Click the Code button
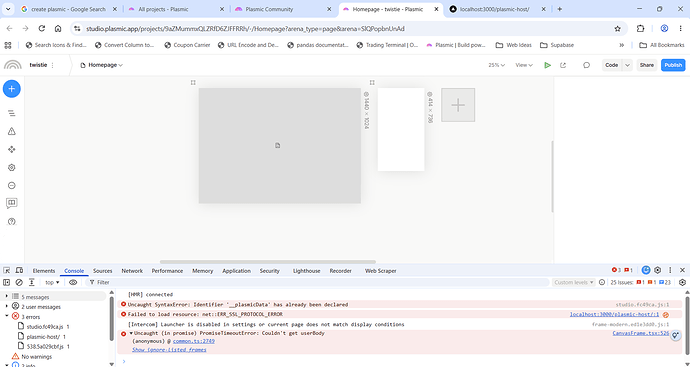 pos(612,65)
